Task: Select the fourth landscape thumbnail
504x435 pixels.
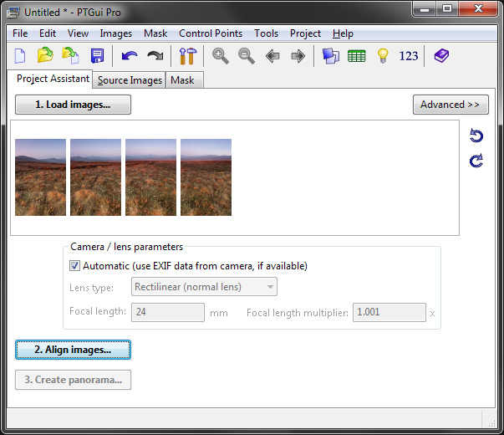Action: (206, 177)
